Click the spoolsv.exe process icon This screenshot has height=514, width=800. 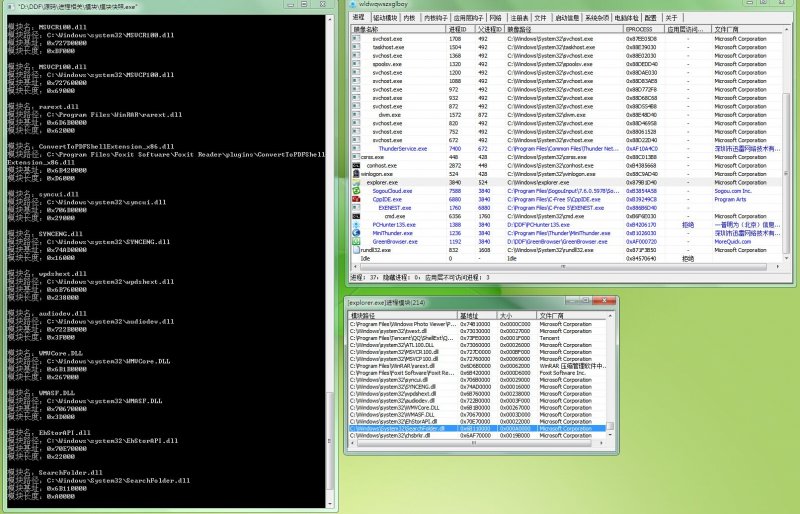356,64
